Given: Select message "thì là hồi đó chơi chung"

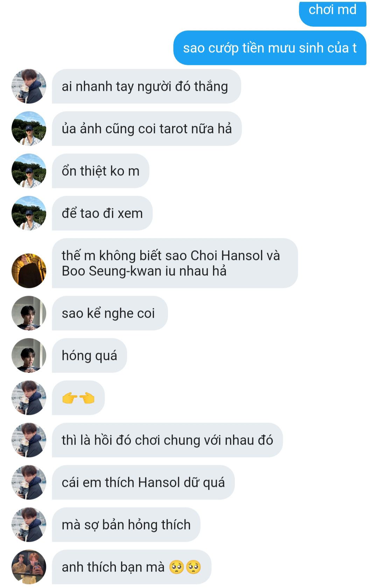Looking at the screenshot, I should point(167,440).
